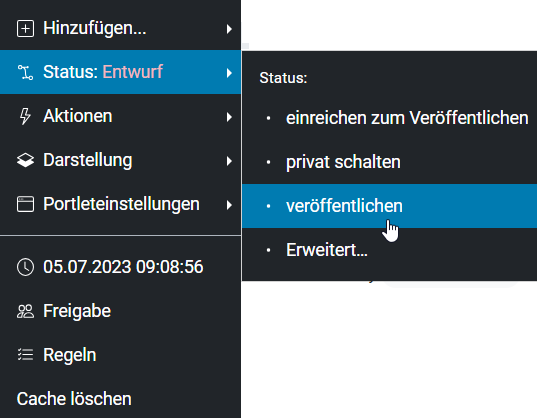Click the people icon beside Freigabe

click(x=25, y=311)
